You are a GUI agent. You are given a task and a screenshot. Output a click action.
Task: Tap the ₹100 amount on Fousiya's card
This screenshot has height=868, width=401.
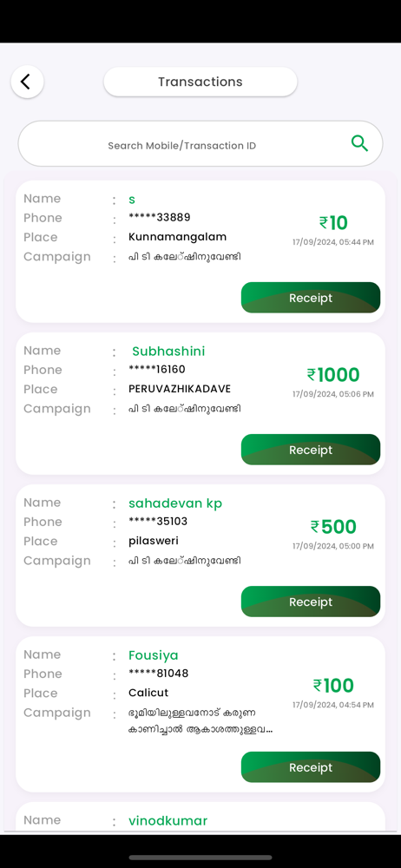point(333,686)
